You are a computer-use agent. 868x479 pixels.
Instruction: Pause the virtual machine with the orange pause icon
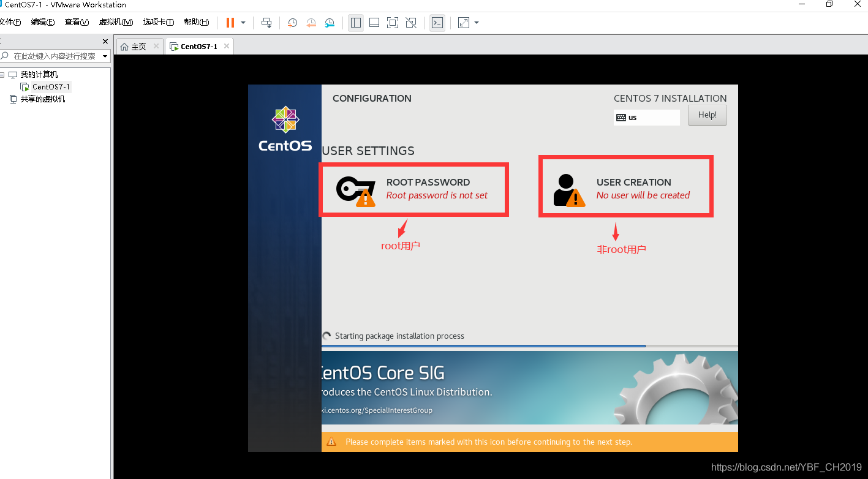[230, 23]
